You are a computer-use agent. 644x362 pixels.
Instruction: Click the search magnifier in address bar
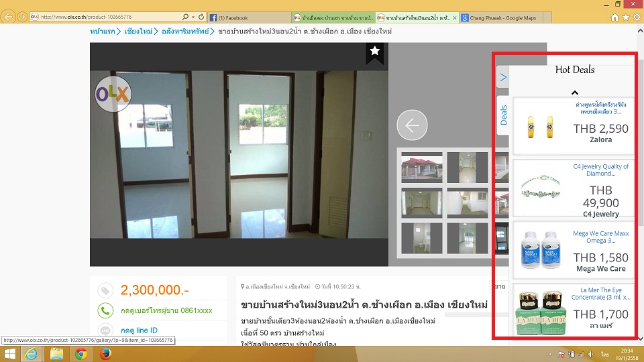click(x=185, y=17)
